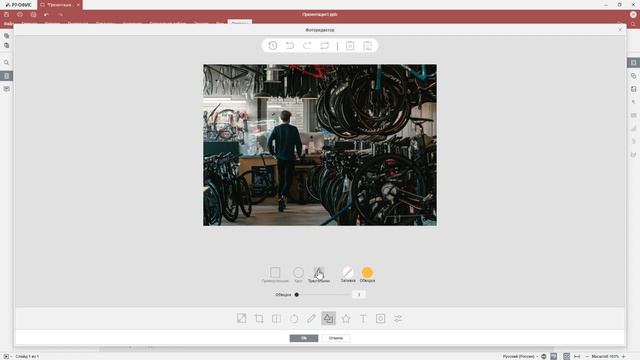The height and width of the screenshot is (360, 640).
Task: Click the Copy icon in left sidebar
Action: coord(7,36)
